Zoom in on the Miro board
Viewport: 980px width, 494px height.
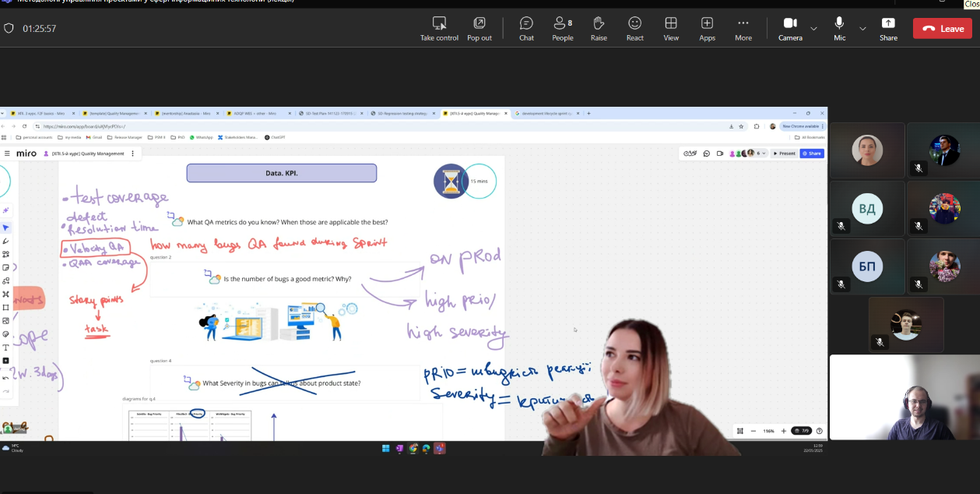coord(783,431)
